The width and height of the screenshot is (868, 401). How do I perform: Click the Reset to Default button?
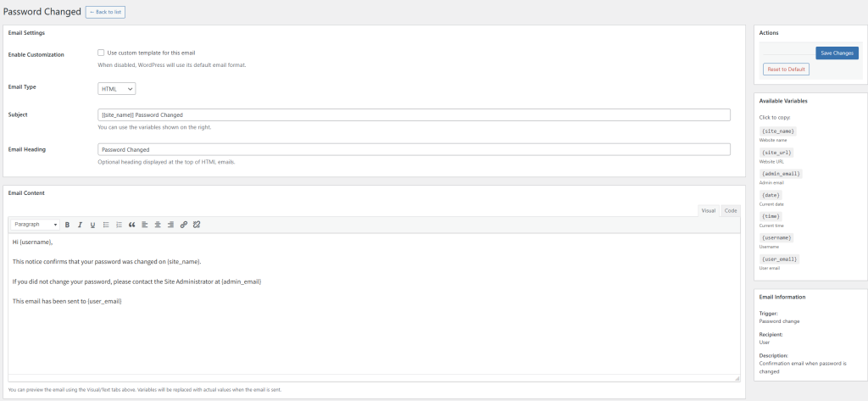tap(786, 70)
